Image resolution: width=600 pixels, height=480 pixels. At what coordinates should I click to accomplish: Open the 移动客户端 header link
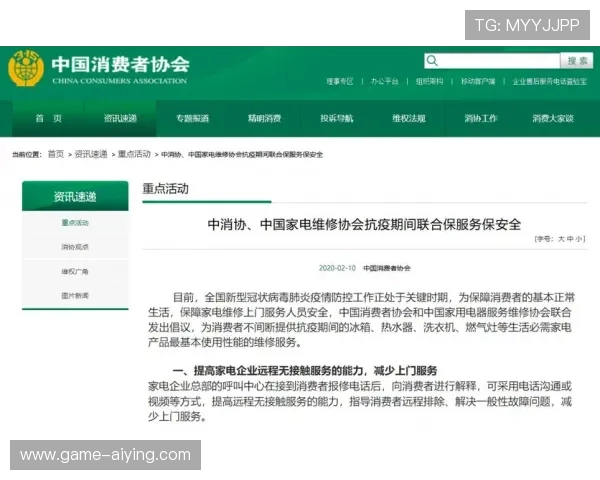point(478,82)
